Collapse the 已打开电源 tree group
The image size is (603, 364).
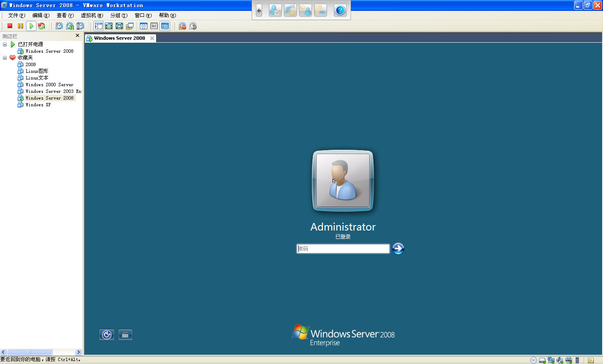pos(5,44)
